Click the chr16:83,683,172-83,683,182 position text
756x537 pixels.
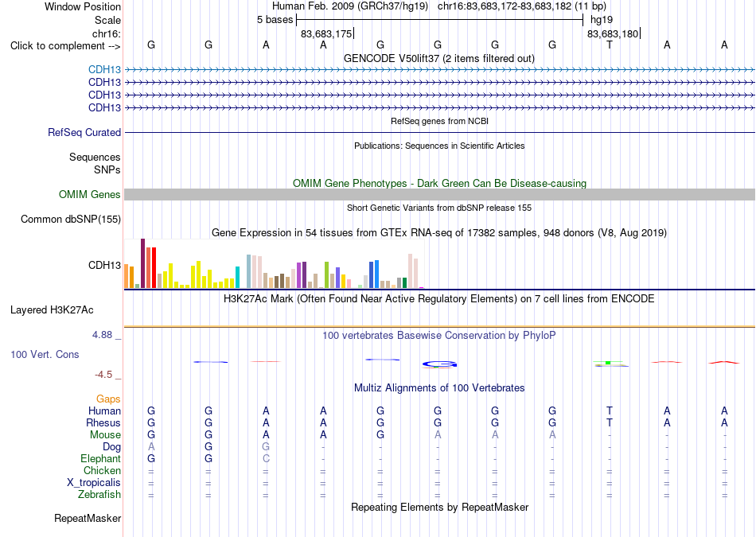click(522, 6)
